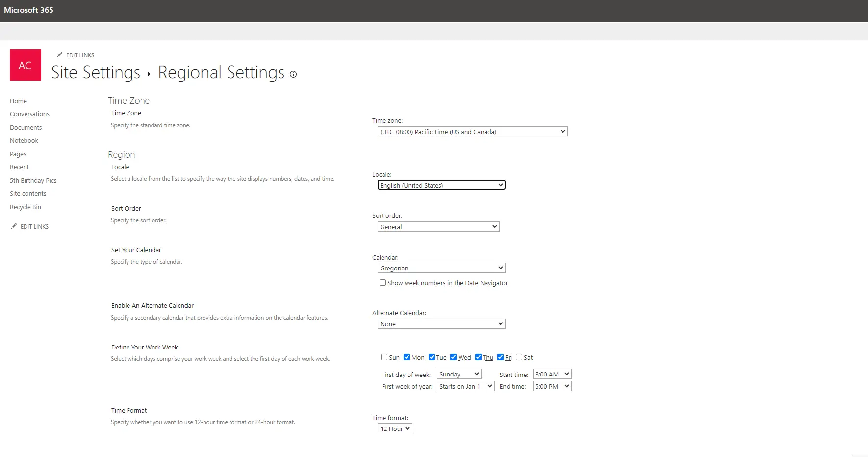Uncheck the Mon work week checkbox
This screenshot has height=457, width=868.
click(407, 357)
